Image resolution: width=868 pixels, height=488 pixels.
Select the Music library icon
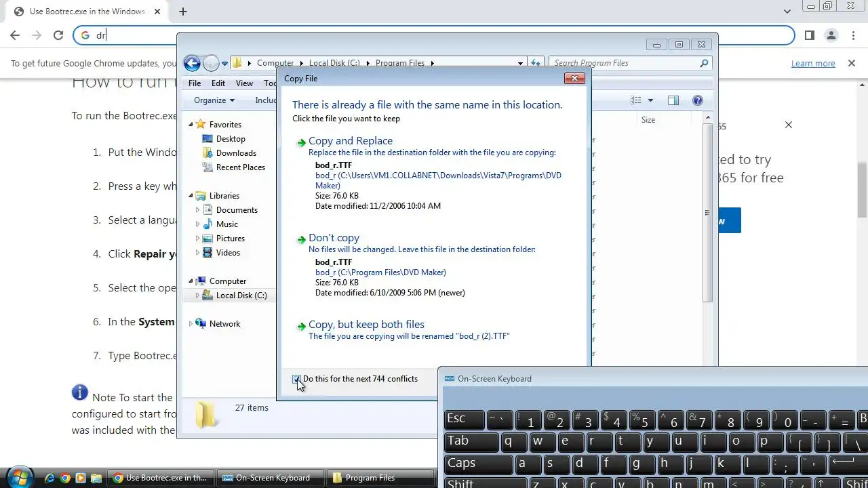[208, 224]
